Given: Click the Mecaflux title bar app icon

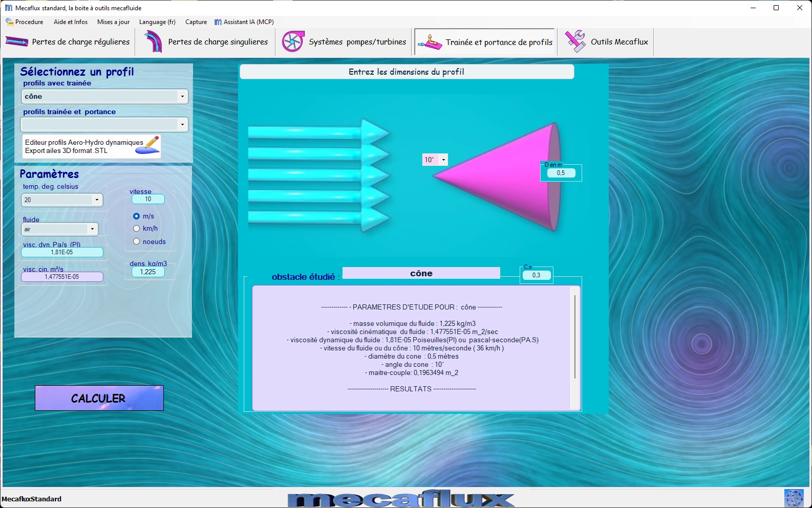Looking at the screenshot, I should tap(8, 8).
